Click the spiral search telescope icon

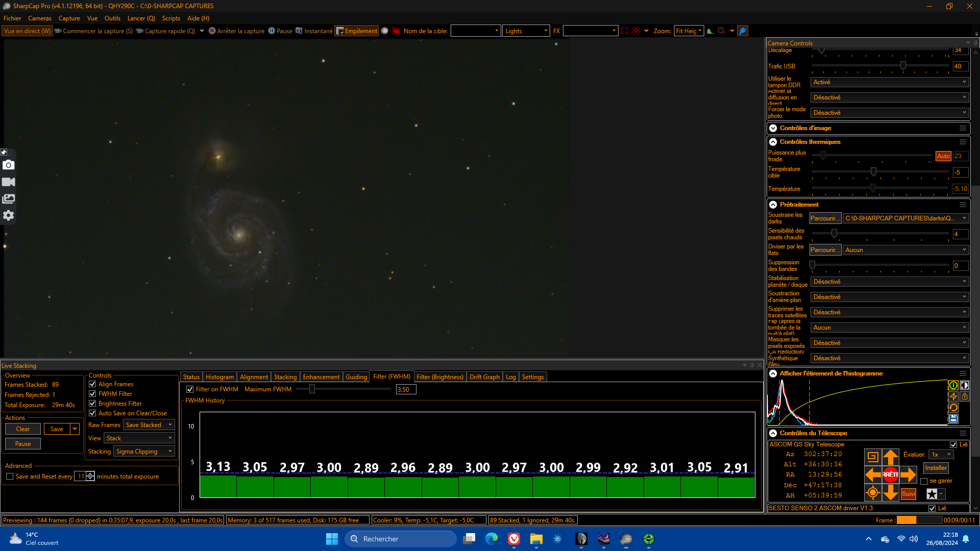[873, 457]
